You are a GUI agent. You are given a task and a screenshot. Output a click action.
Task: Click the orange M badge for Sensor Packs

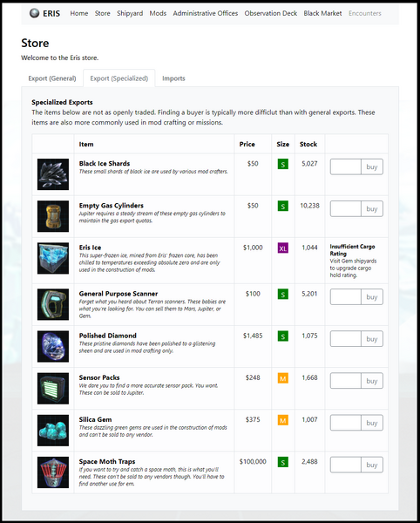pyautogui.click(x=282, y=378)
